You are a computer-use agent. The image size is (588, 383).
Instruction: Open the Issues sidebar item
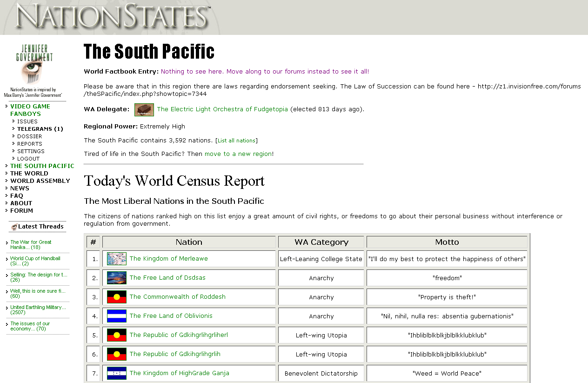tap(27, 121)
